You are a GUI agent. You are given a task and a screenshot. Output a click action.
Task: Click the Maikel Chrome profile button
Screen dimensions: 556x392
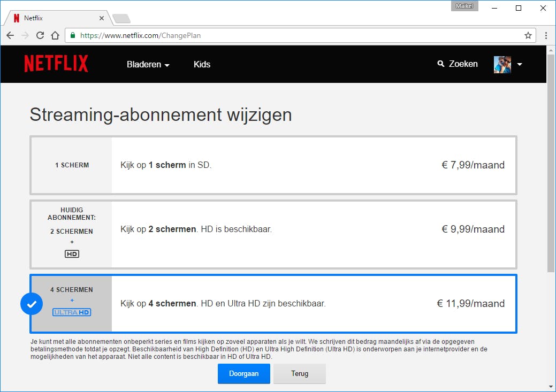[x=464, y=6]
